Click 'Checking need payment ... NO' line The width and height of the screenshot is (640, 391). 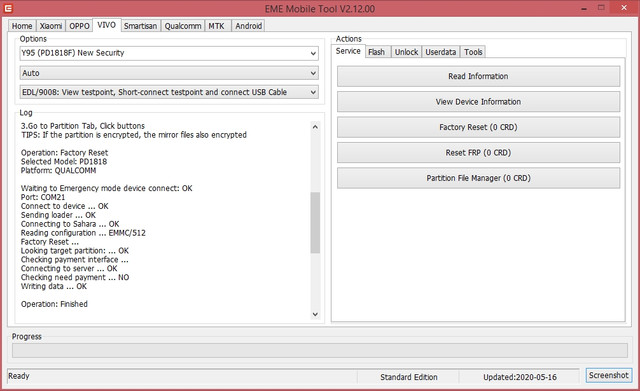coord(75,278)
